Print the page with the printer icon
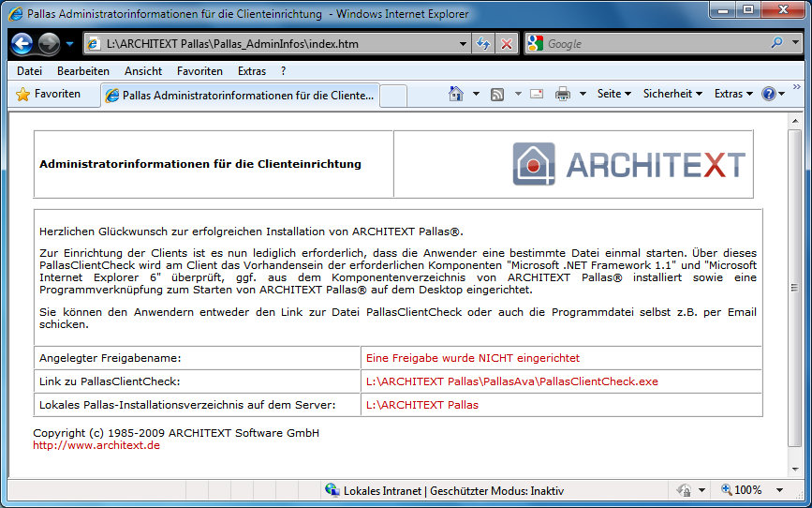This screenshot has width=812, height=508. (563, 95)
